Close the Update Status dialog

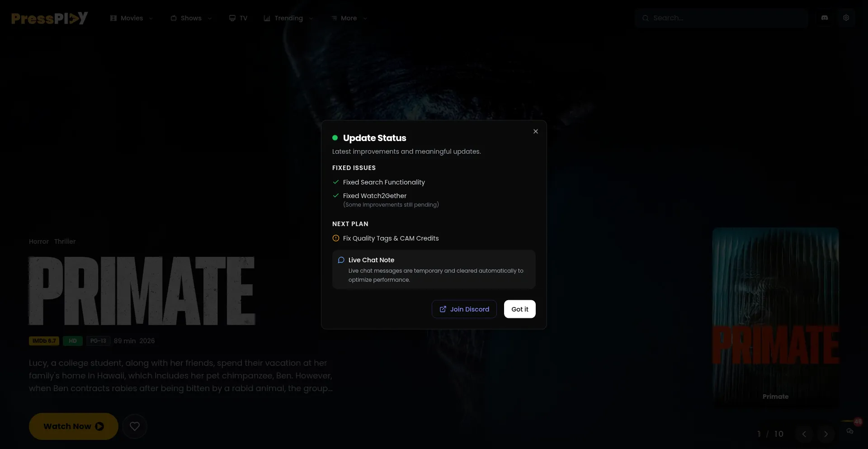click(536, 132)
